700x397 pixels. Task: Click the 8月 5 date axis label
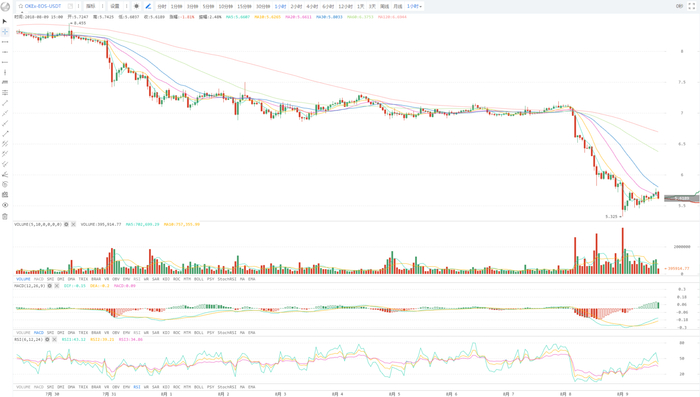click(x=394, y=394)
